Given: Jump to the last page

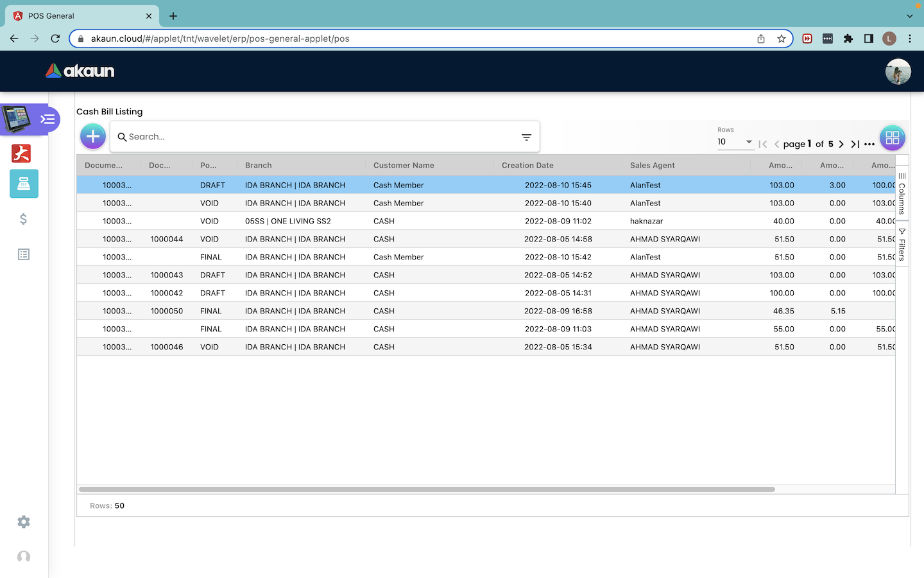Looking at the screenshot, I should click(x=855, y=144).
